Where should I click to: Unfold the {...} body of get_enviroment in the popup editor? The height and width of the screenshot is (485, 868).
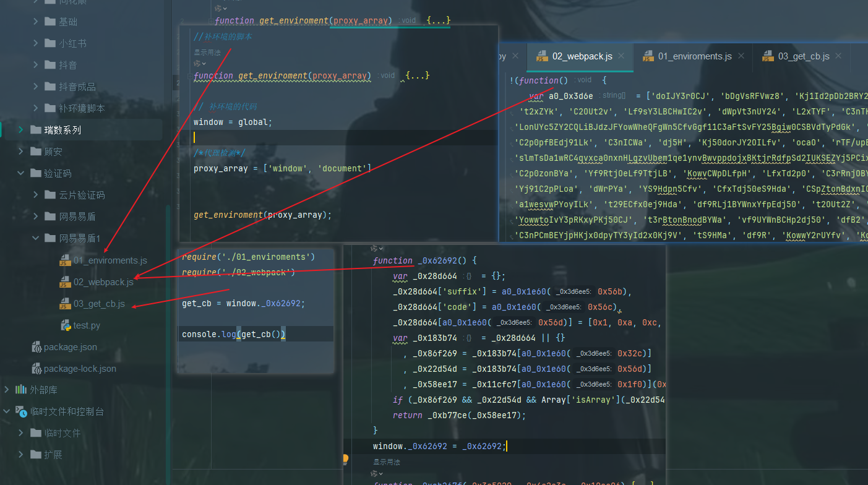418,75
